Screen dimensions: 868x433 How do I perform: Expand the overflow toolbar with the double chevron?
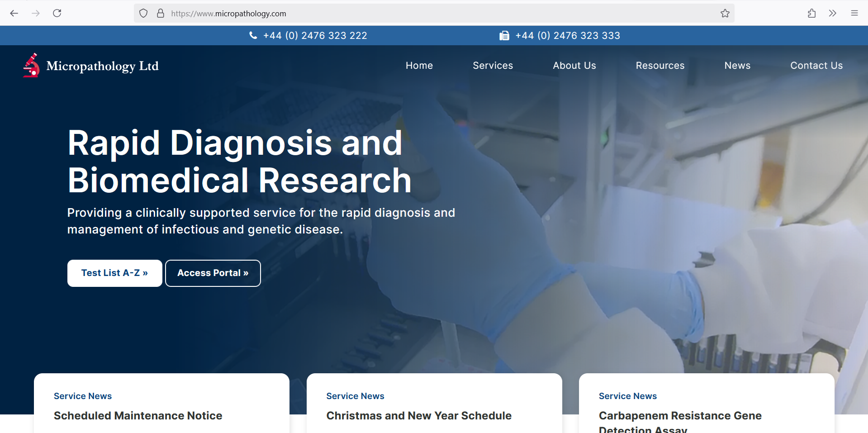click(x=832, y=13)
